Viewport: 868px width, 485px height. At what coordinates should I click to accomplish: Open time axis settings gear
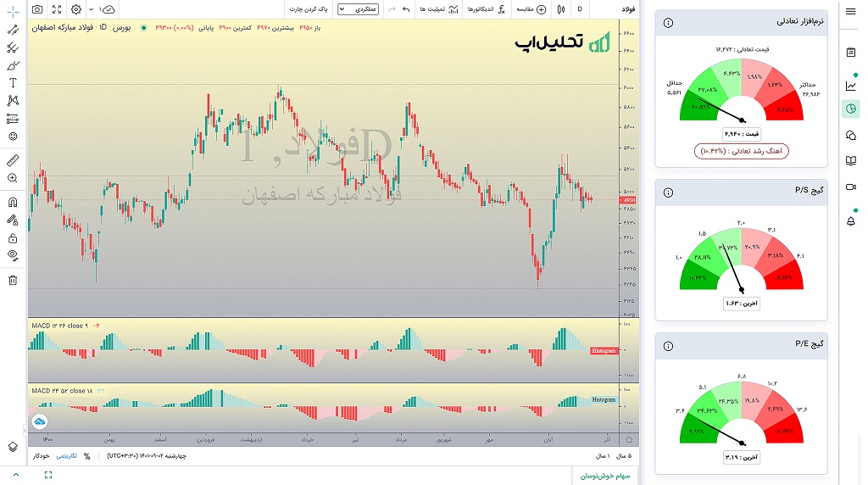tap(629, 440)
